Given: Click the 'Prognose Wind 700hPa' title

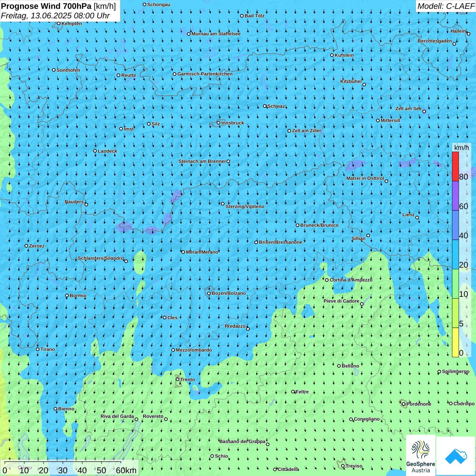Looking at the screenshot, I should (46, 6).
